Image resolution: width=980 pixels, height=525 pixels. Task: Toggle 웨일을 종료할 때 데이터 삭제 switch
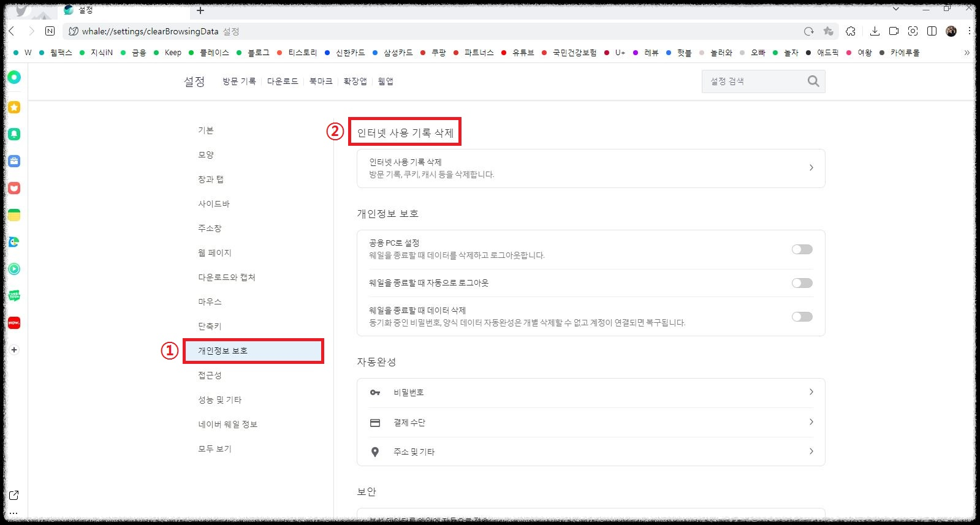pyautogui.click(x=802, y=317)
